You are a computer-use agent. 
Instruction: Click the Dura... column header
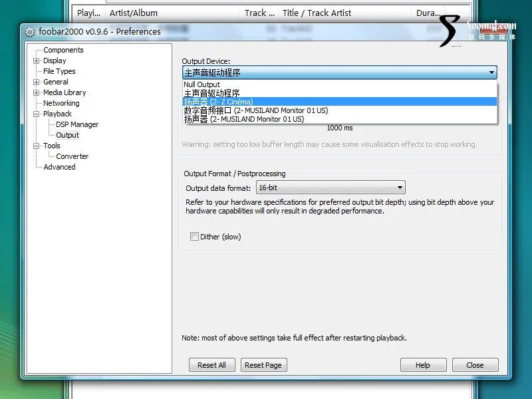[428, 13]
